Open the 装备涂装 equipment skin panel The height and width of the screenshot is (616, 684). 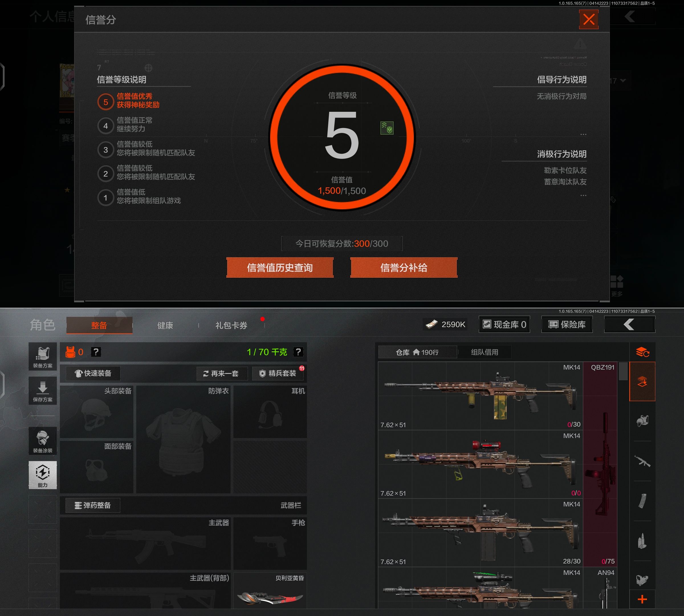[43, 441]
